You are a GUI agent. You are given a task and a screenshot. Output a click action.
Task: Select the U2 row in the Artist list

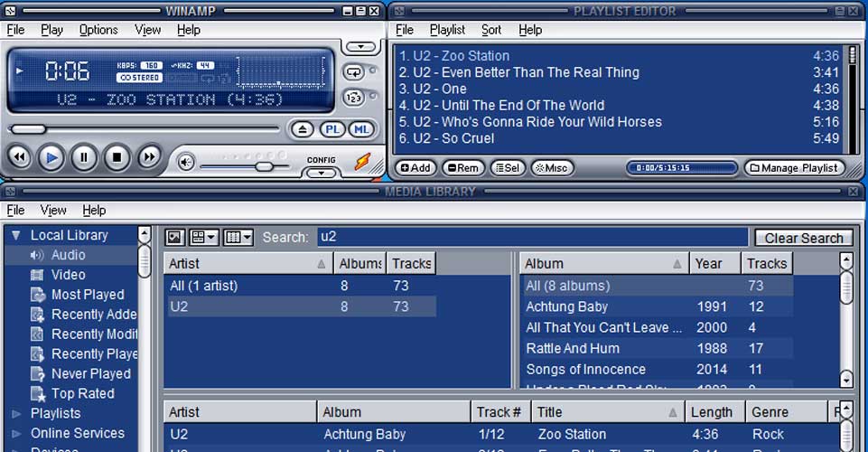(302, 306)
